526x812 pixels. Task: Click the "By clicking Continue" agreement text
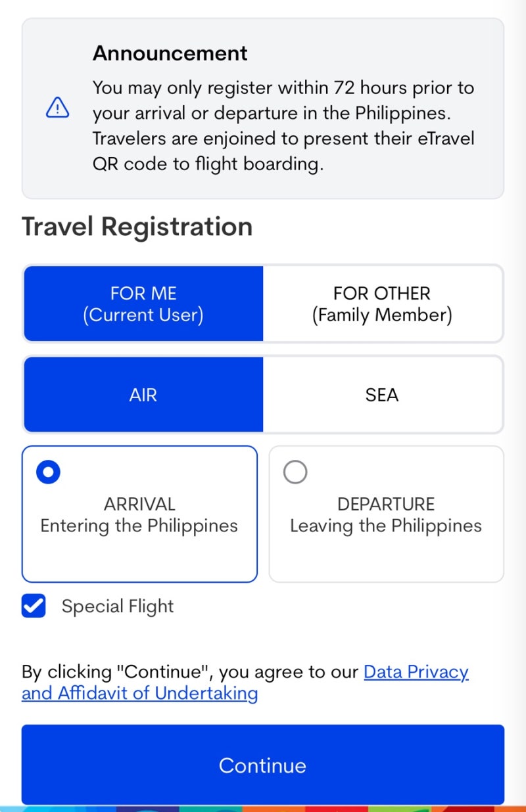point(191,671)
